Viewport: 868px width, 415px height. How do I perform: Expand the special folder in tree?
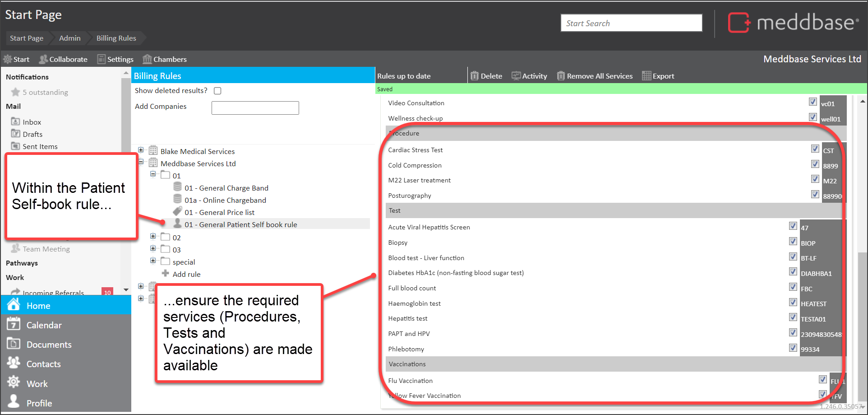tap(153, 261)
